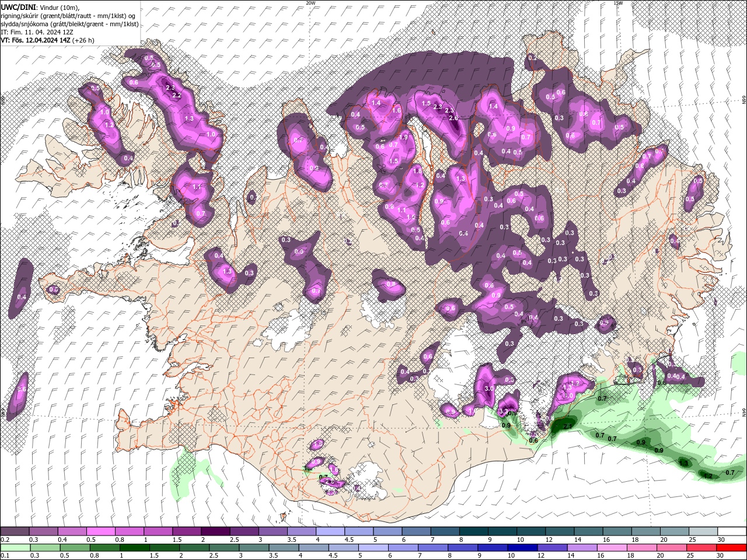Pick the darkest purple 2–2.5 upper-row swatch
Screen dimensions: 747x560
click(x=215, y=531)
